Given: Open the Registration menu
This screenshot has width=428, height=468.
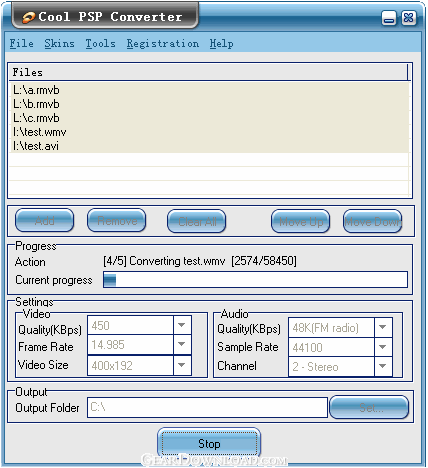Looking at the screenshot, I should tap(163, 44).
